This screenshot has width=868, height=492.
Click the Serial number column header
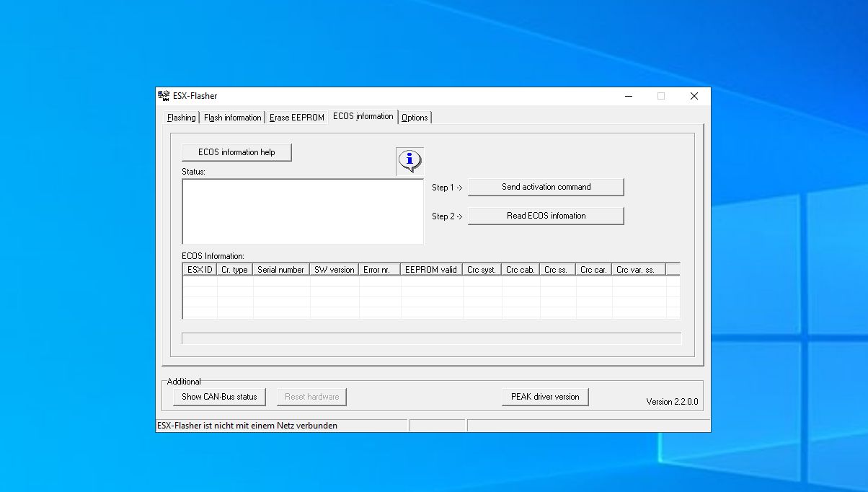(280, 268)
